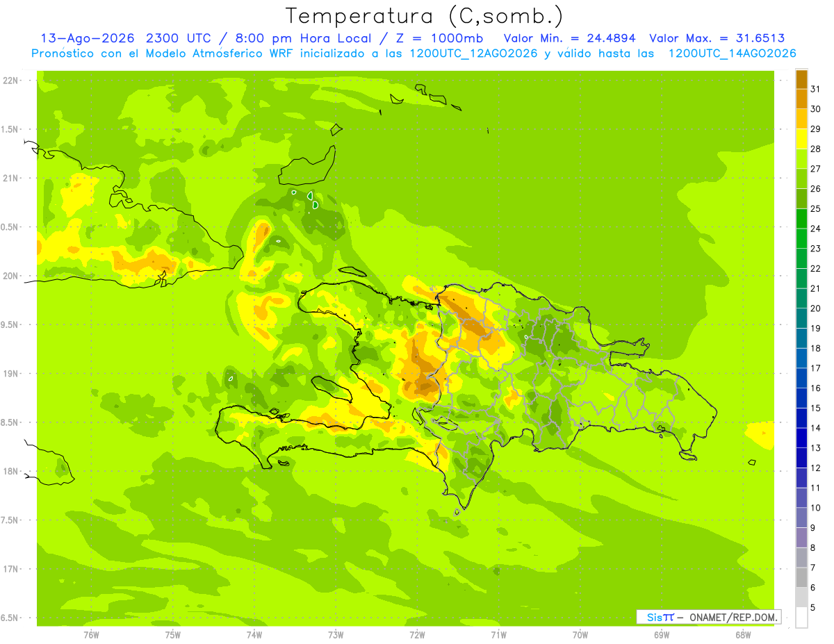Click the "73W" longitude label
Image resolution: width=834 pixels, height=644 pixels.
[x=336, y=635]
